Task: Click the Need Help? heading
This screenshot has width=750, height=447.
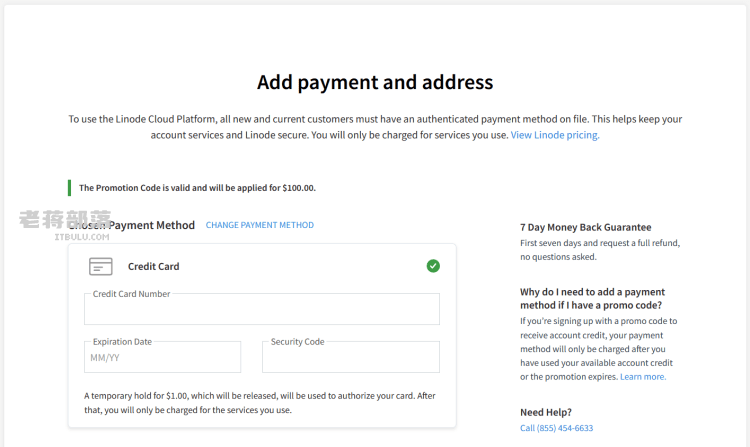Action: pyautogui.click(x=546, y=412)
